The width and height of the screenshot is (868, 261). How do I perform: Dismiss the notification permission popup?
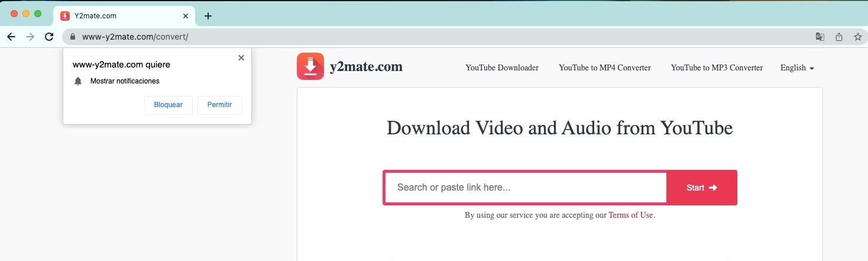point(241,58)
